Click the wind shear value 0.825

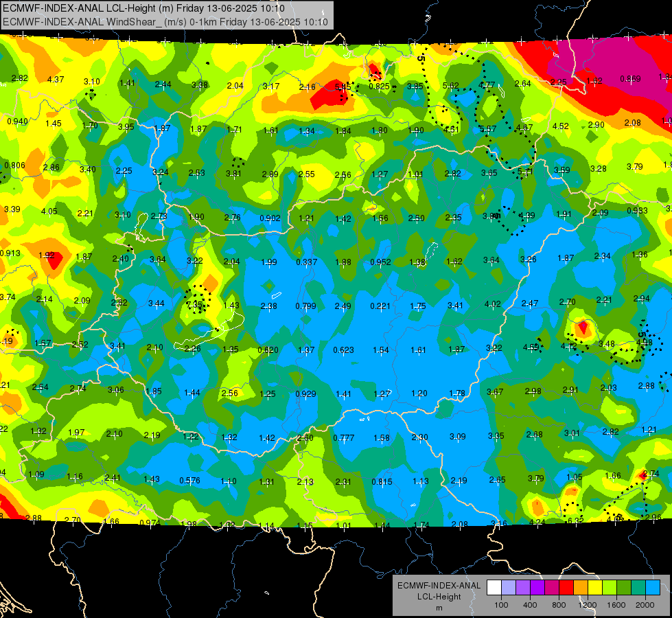point(380,87)
